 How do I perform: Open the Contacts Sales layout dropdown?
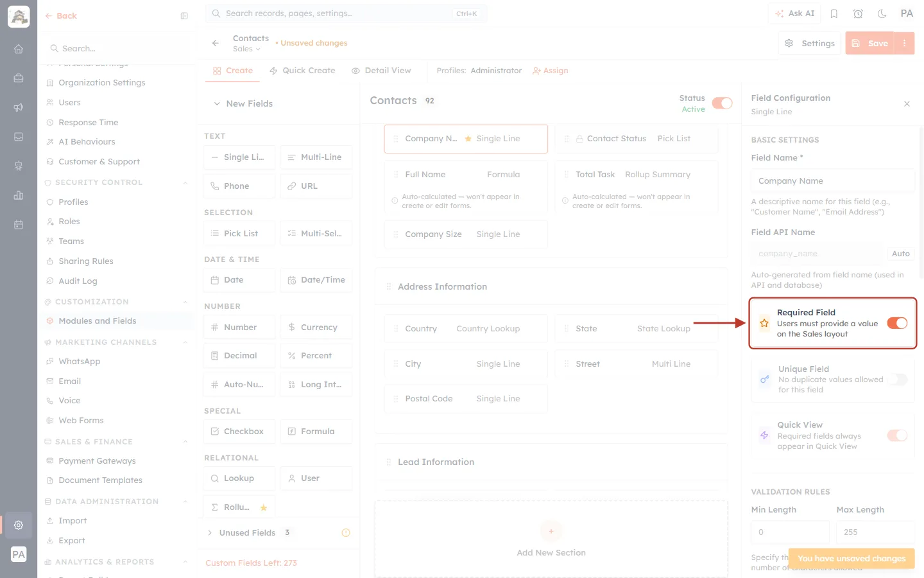click(x=246, y=49)
